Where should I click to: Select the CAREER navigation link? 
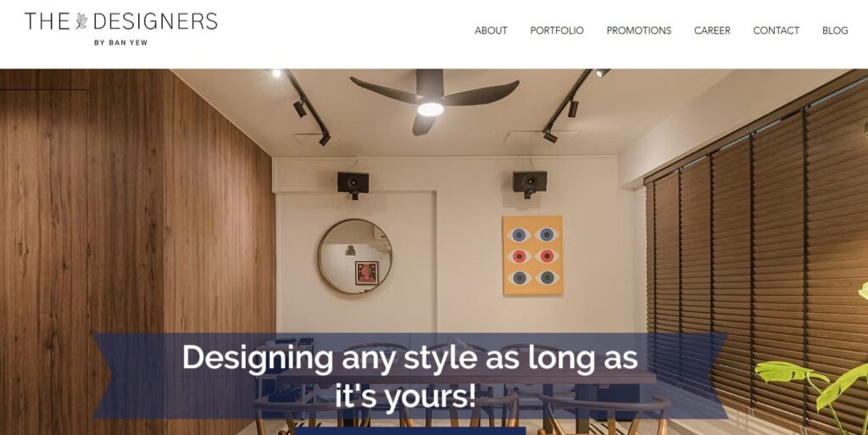click(x=712, y=31)
